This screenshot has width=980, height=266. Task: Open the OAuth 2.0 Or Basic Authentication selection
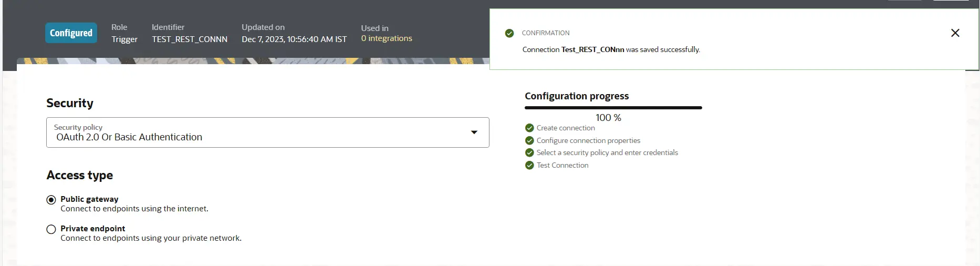tap(129, 137)
